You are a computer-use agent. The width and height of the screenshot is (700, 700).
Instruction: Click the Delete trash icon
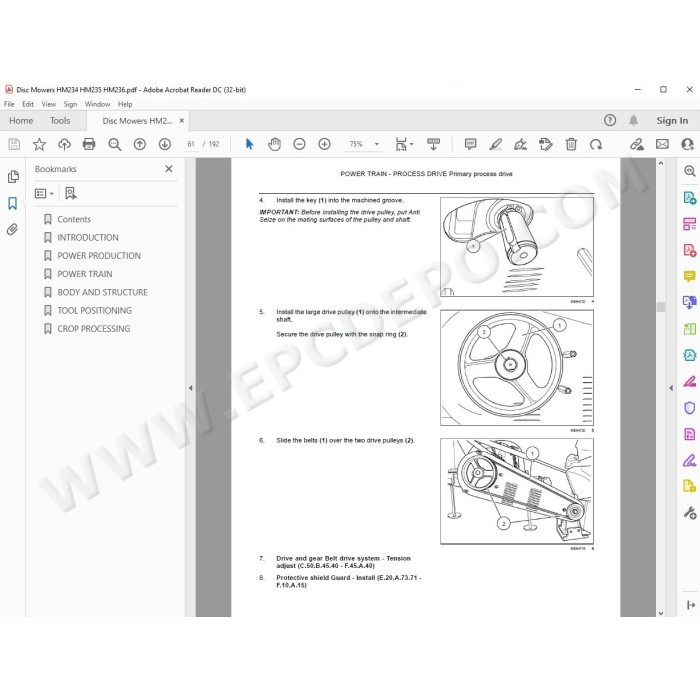point(571,144)
